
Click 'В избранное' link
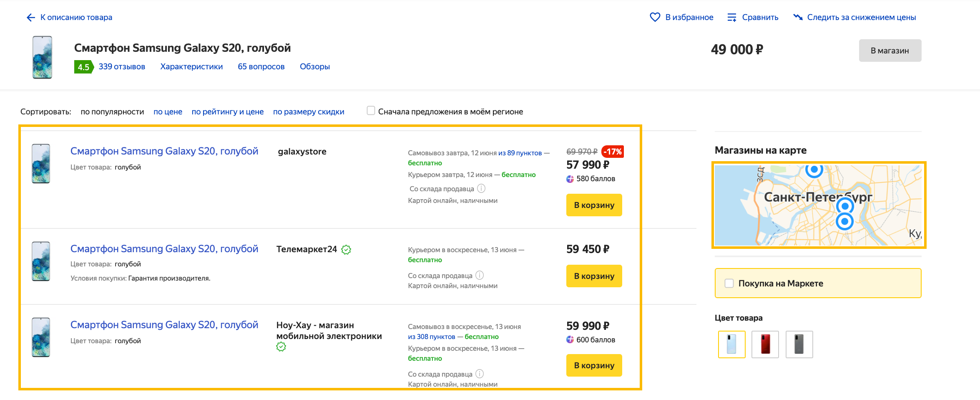[689, 18]
